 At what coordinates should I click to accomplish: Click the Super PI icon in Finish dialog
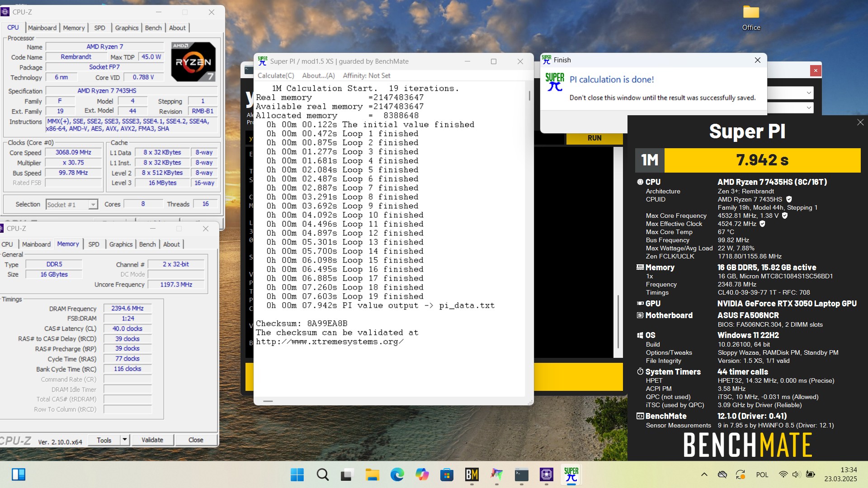point(555,82)
